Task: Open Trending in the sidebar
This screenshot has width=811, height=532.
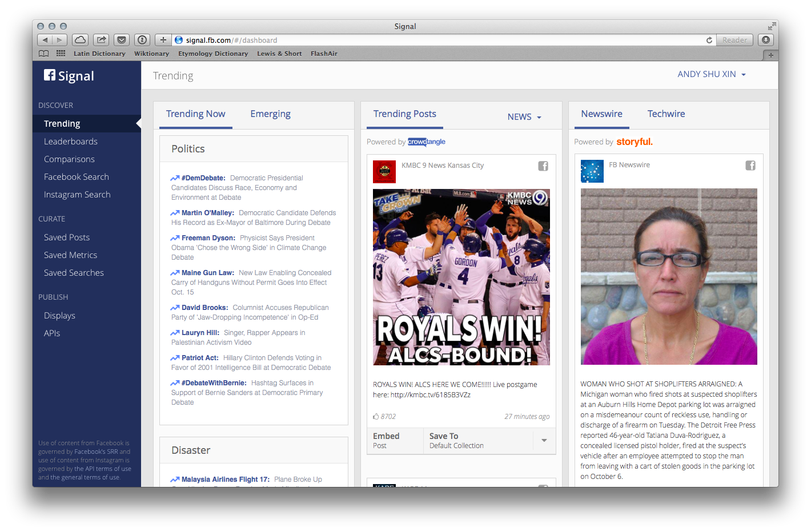Action: click(87, 124)
